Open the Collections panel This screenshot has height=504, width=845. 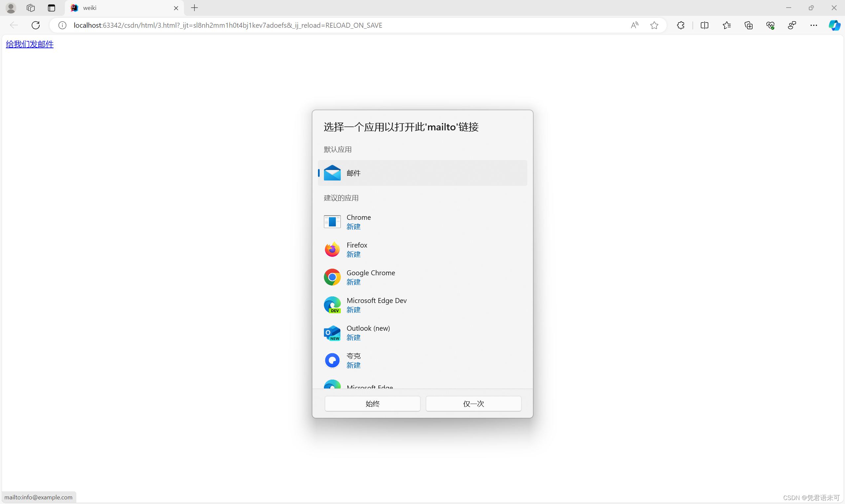coord(749,25)
